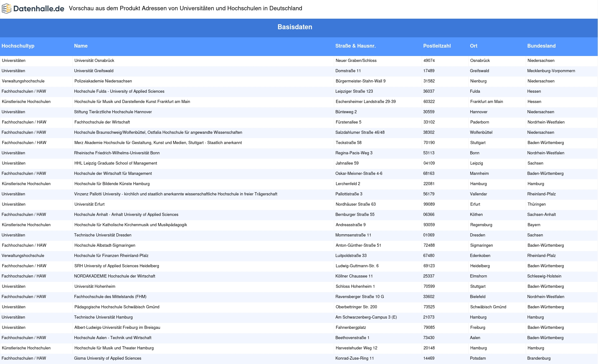Click Hochschule Aalen - Technik und Wirtschaft
The height and width of the screenshot is (364, 598).
click(x=113, y=338)
